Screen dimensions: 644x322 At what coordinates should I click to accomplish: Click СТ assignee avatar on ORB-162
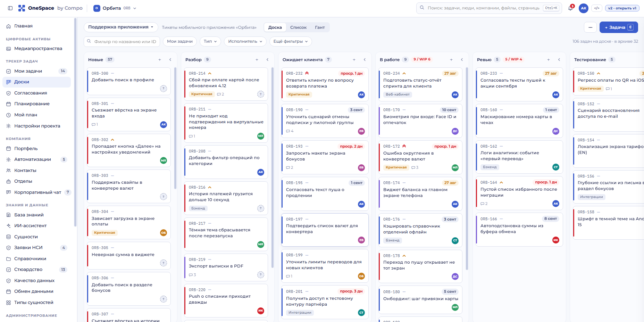[x=556, y=167]
